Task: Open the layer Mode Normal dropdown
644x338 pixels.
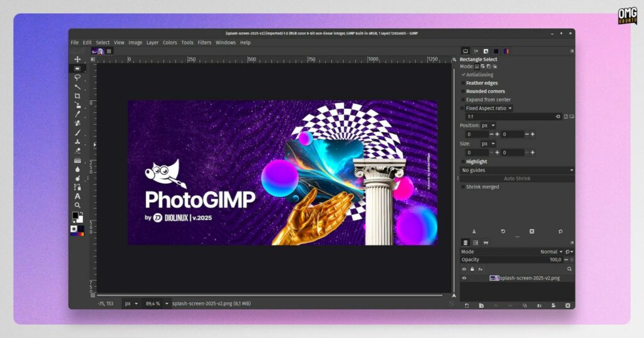Action: pos(552,252)
